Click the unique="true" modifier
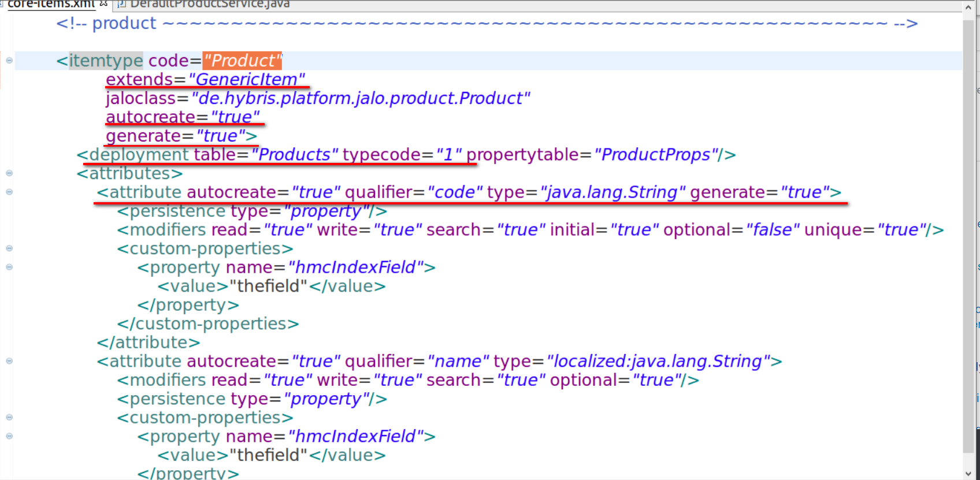 (x=865, y=230)
